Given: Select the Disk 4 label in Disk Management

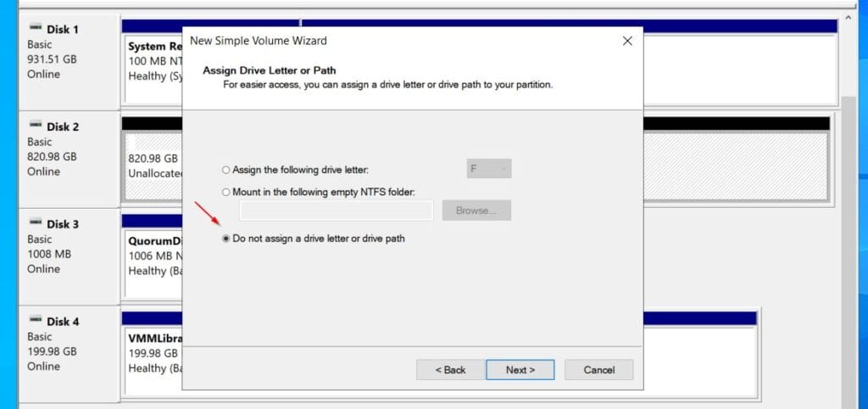Looking at the screenshot, I should [x=63, y=322].
